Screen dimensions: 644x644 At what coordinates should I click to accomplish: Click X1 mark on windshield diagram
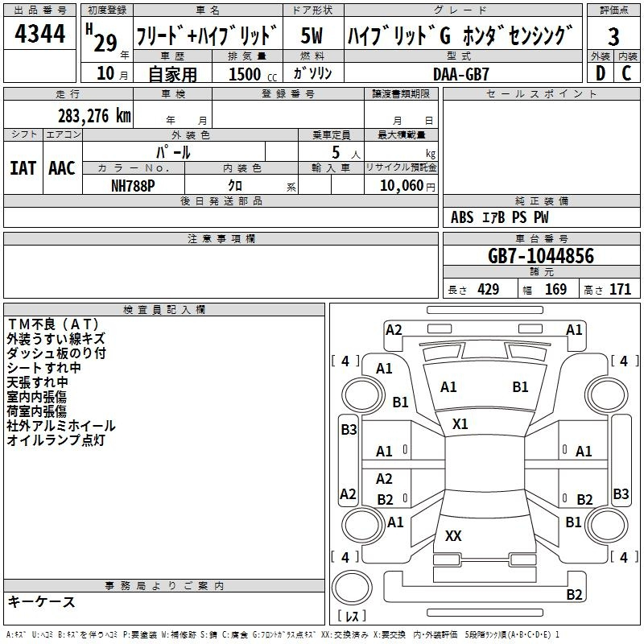point(460,424)
